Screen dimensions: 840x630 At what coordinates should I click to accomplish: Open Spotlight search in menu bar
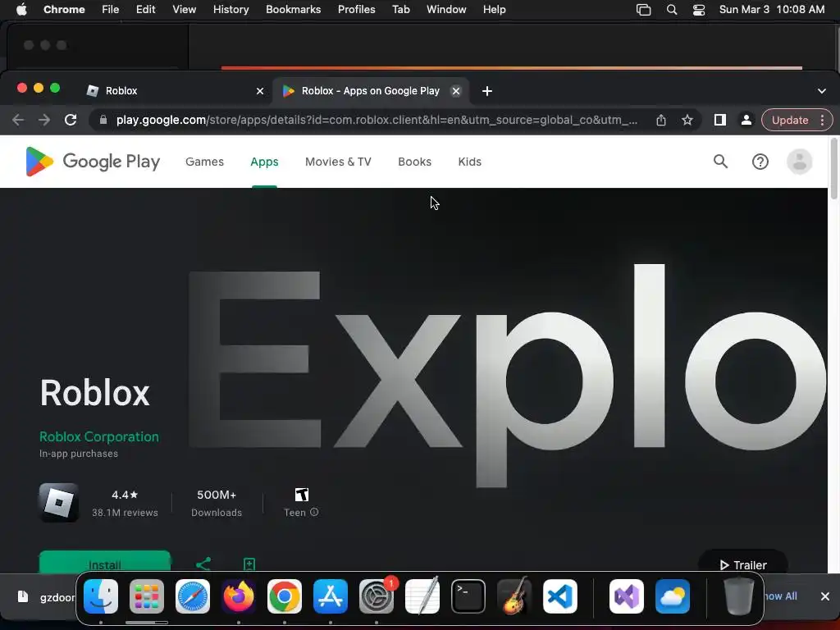(672, 10)
